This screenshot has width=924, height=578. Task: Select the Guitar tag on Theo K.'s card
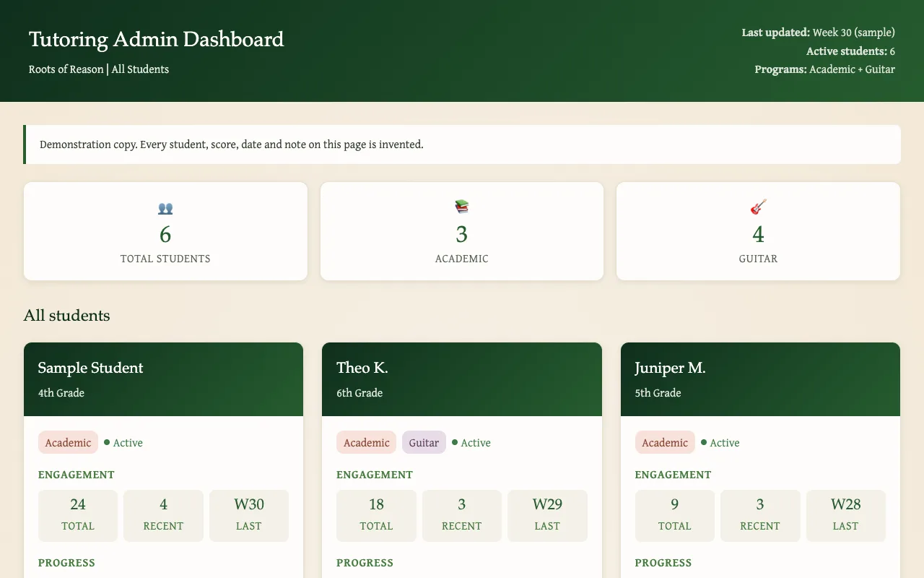pos(424,442)
